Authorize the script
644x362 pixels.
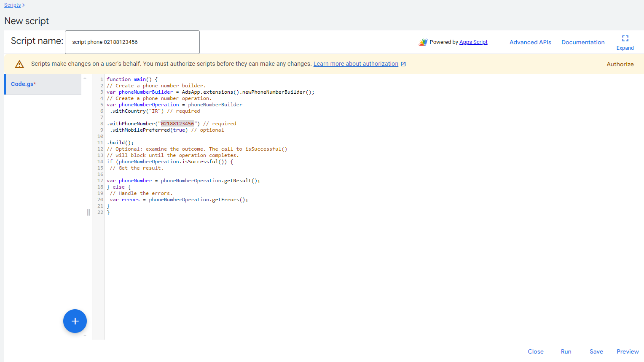620,64
